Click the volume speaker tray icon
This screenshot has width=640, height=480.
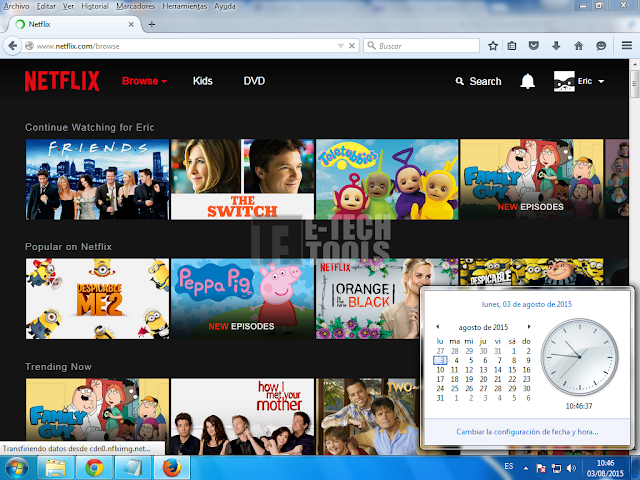click(571, 468)
